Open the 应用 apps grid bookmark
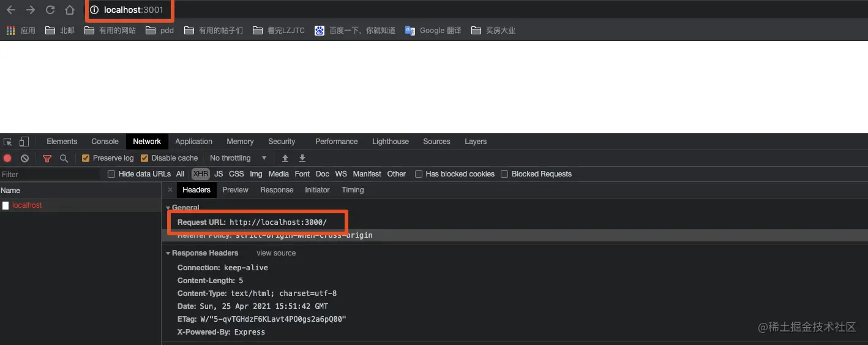Screen dimensions: 868x345 click(21, 30)
